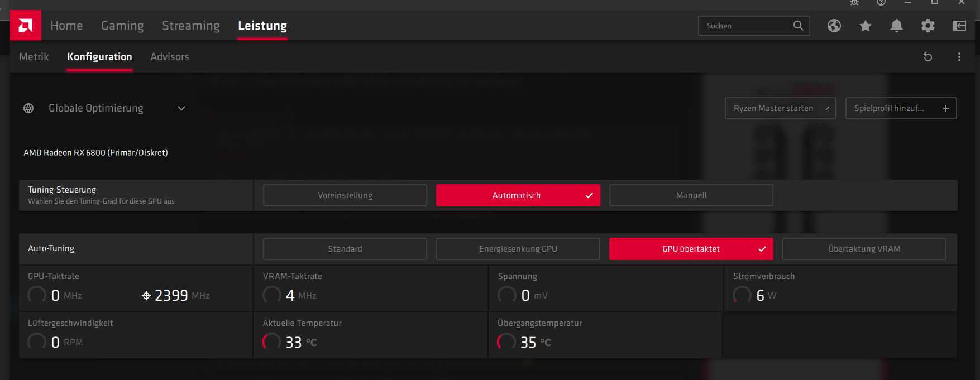The height and width of the screenshot is (380, 980).
Task: Switch to the Metrik sub-tab
Action: [x=34, y=57]
